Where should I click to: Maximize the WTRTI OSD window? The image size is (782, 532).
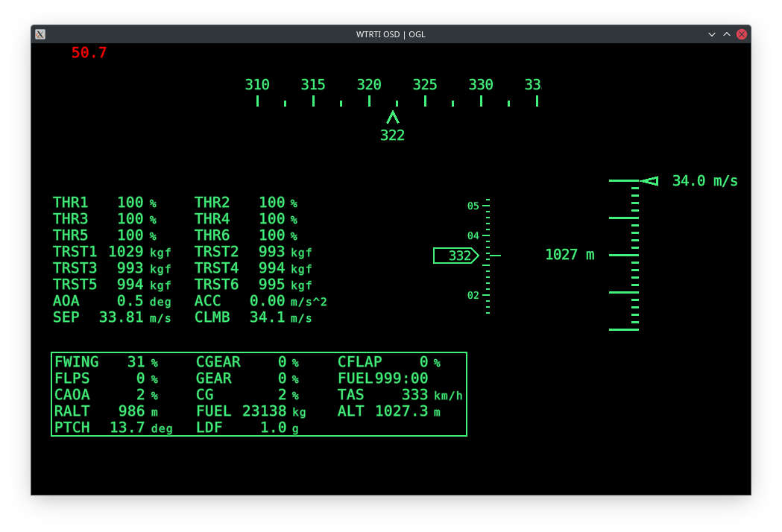[727, 34]
